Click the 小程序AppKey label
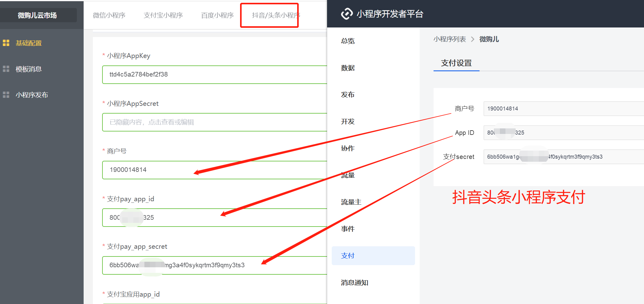 click(129, 56)
